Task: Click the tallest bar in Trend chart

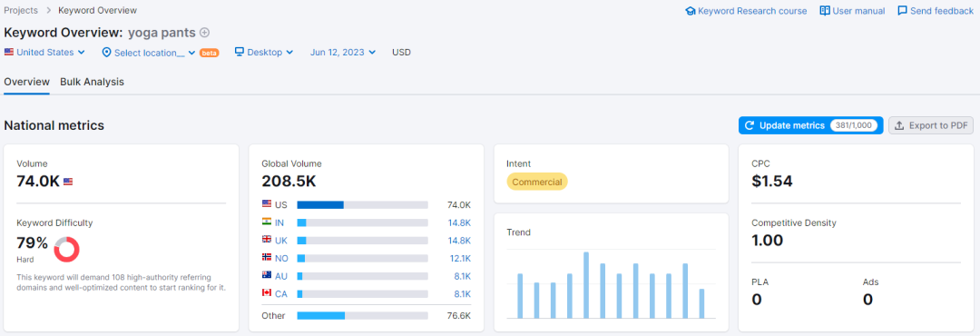Action: click(586, 285)
